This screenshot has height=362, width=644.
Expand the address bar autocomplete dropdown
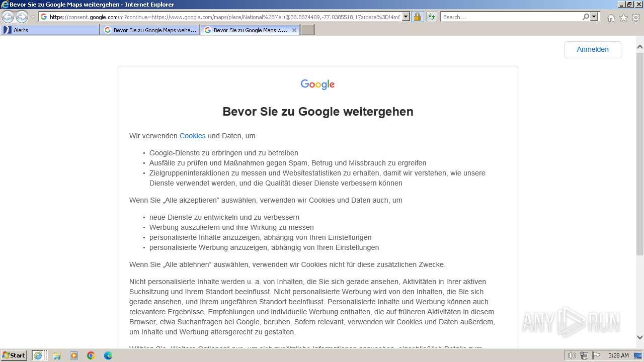click(x=406, y=17)
